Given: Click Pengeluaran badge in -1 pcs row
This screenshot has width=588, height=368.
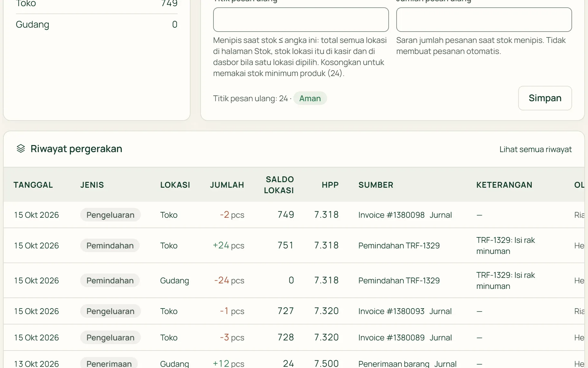Looking at the screenshot, I should click(x=110, y=311).
